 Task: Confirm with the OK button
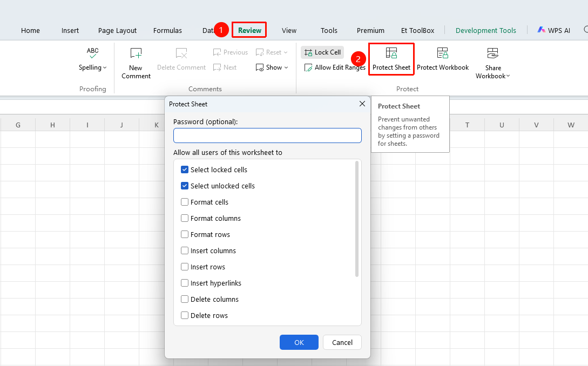[299, 342]
